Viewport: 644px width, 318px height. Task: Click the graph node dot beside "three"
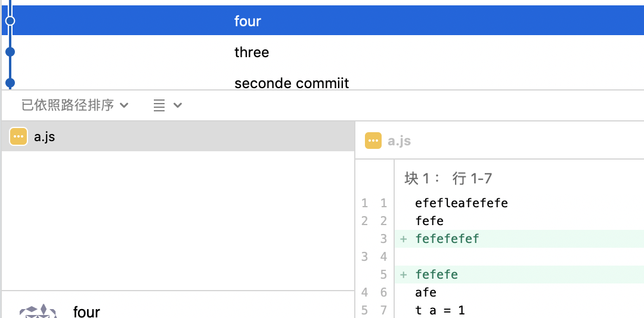click(10, 52)
